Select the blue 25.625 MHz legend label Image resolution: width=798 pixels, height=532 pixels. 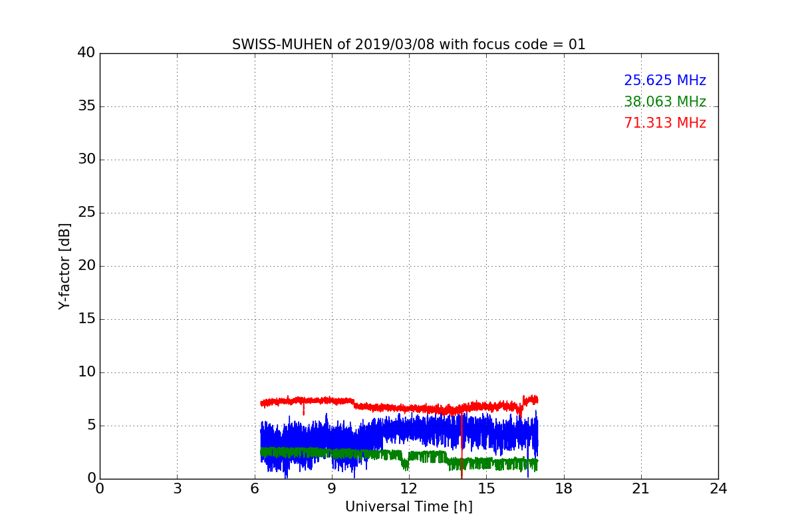click(x=665, y=80)
